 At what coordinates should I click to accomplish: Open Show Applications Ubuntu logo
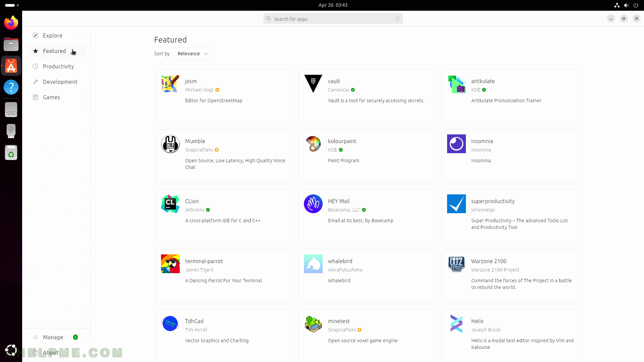point(11,350)
